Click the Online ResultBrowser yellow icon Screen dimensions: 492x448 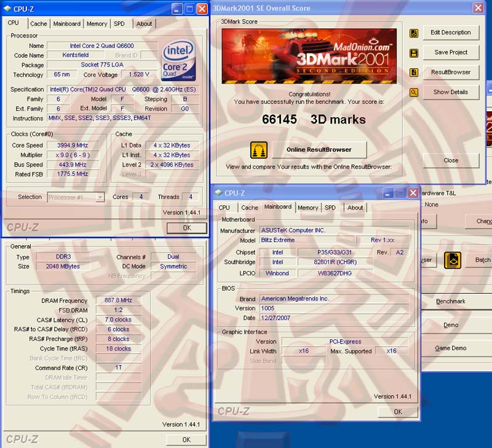click(259, 150)
